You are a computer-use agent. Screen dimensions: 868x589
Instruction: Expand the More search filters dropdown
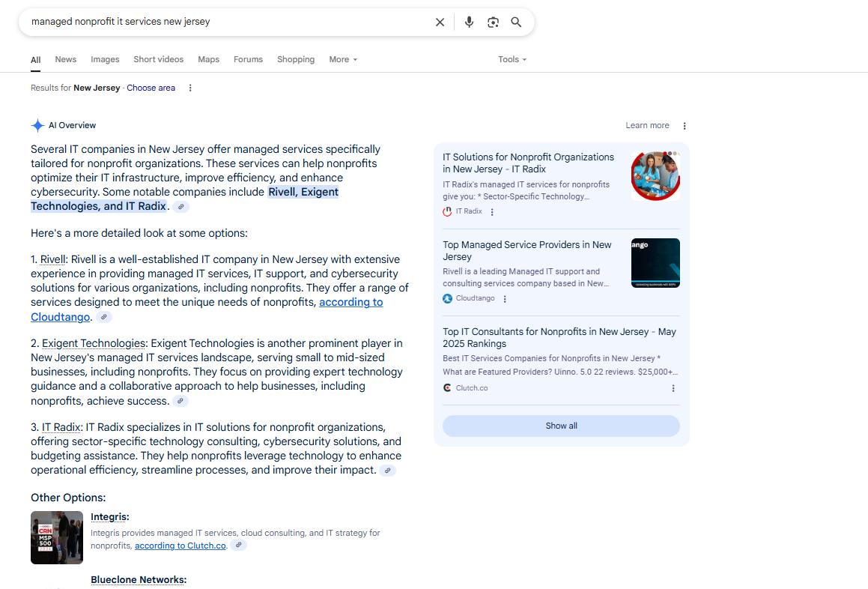pos(343,59)
